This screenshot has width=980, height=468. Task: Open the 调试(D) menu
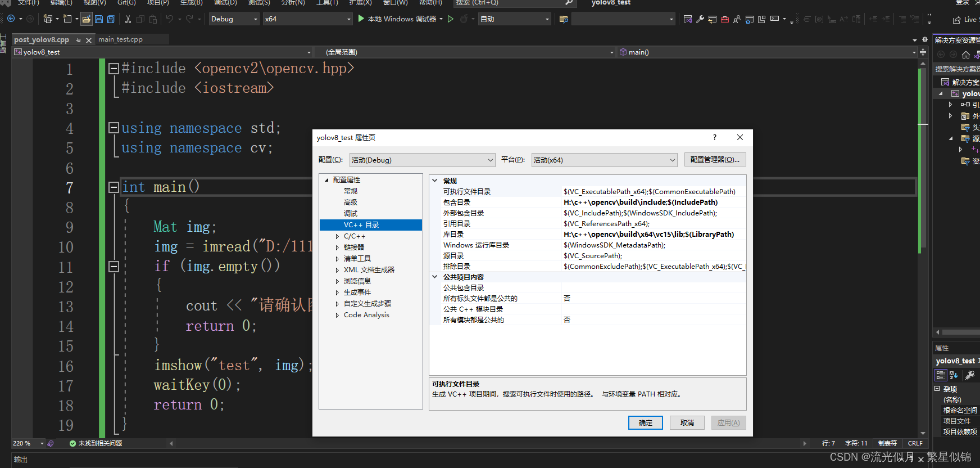point(225,2)
